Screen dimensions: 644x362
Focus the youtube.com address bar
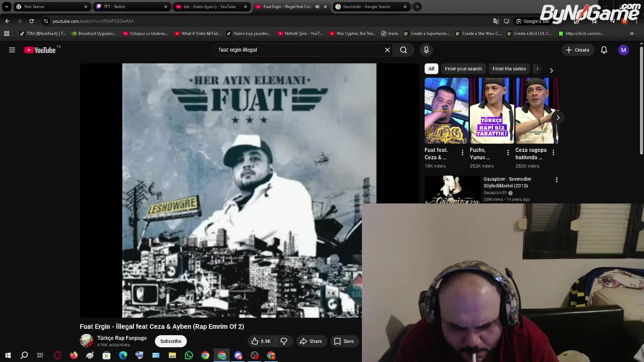262,21
